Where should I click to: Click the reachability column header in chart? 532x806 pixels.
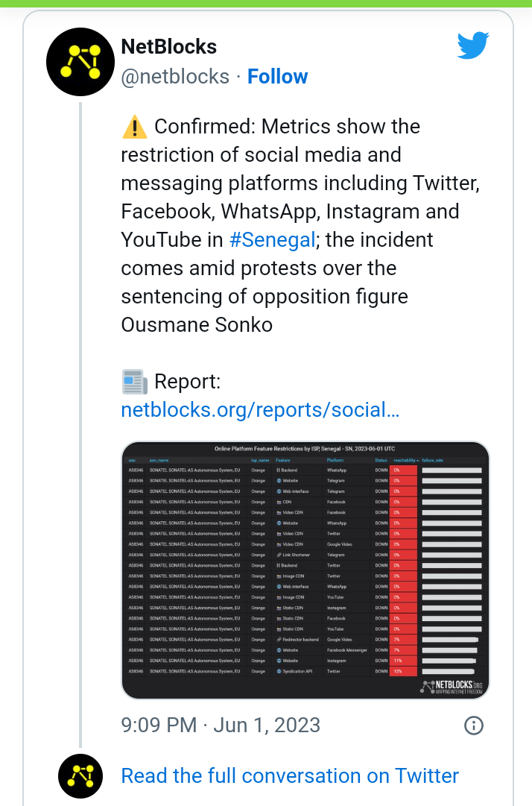point(405,461)
